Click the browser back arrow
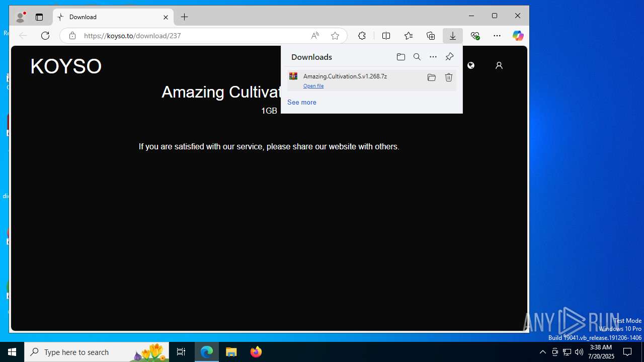644x362 pixels. coord(23,36)
